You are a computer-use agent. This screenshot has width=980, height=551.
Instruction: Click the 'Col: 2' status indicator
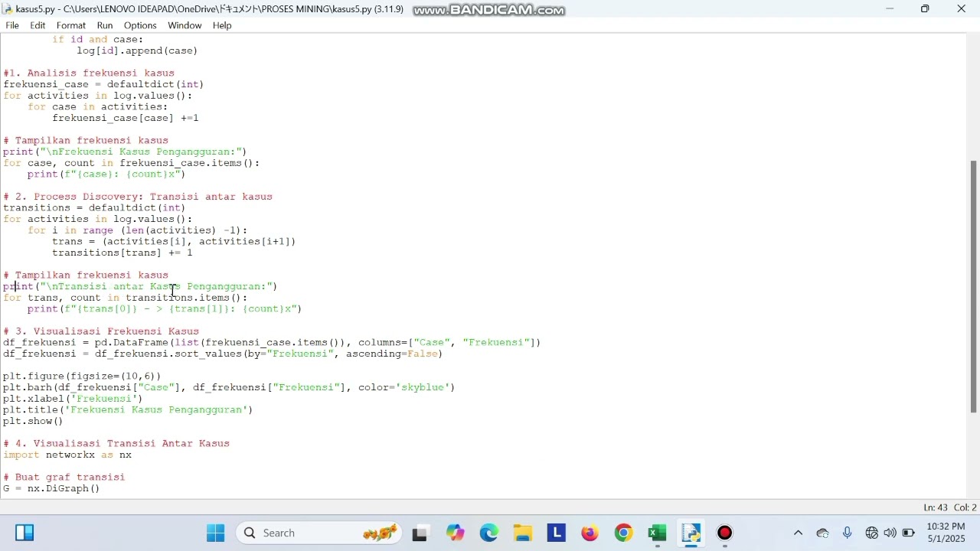pyautogui.click(x=965, y=507)
